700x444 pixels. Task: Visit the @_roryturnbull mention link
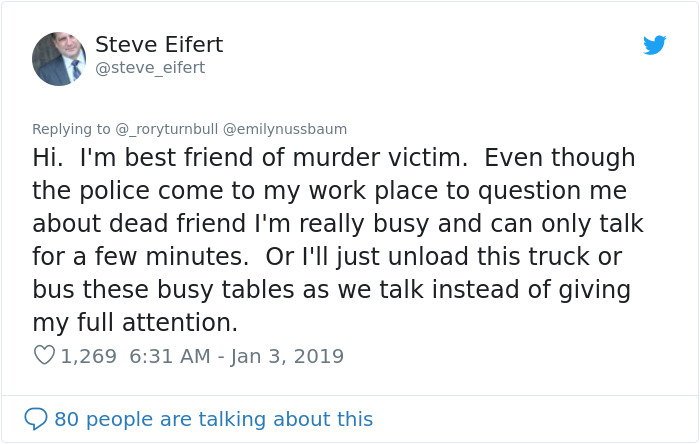pyautogui.click(x=167, y=129)
